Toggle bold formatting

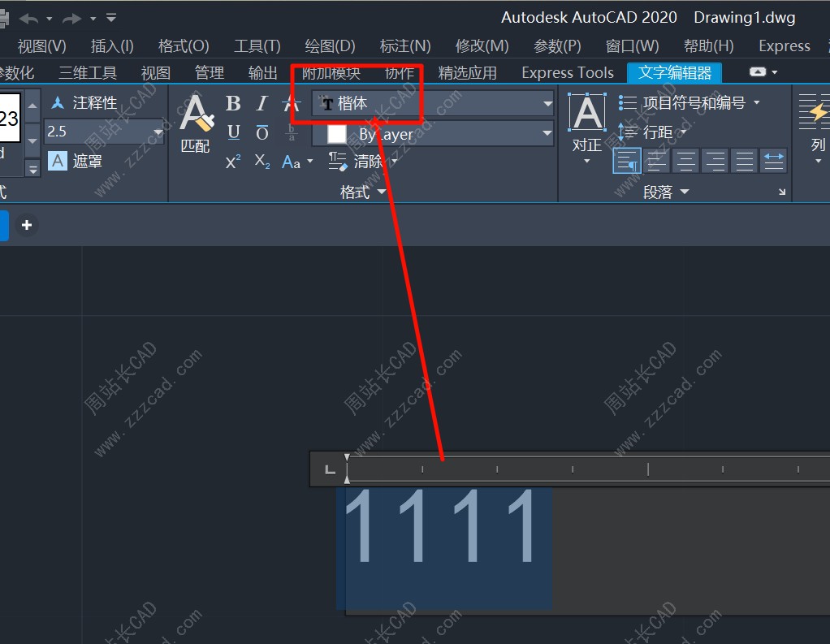point(233,103)
